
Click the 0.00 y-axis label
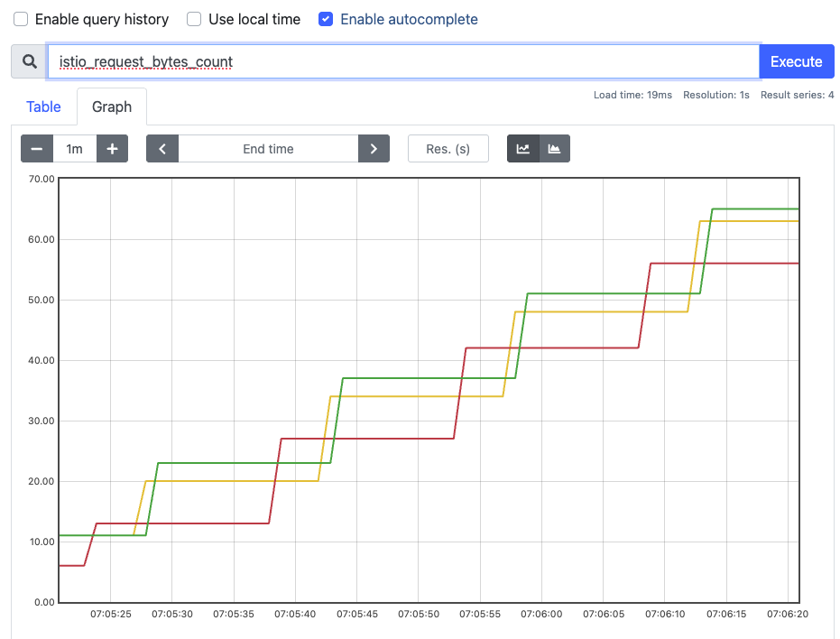[44, 603]
